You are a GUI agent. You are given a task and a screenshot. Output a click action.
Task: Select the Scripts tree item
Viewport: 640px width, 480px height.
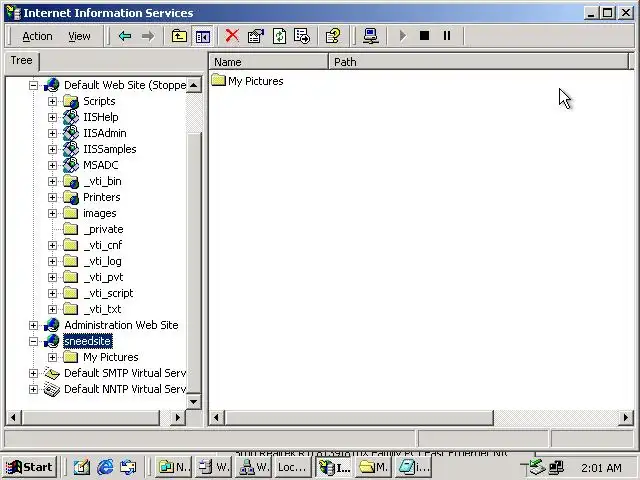click(x=99, y=101)
